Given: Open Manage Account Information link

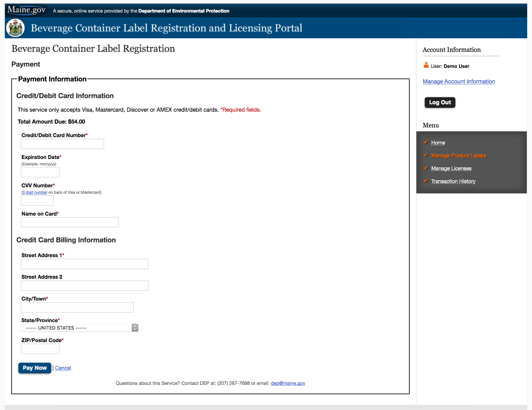Looking at the screenshot, I should 459,81.
